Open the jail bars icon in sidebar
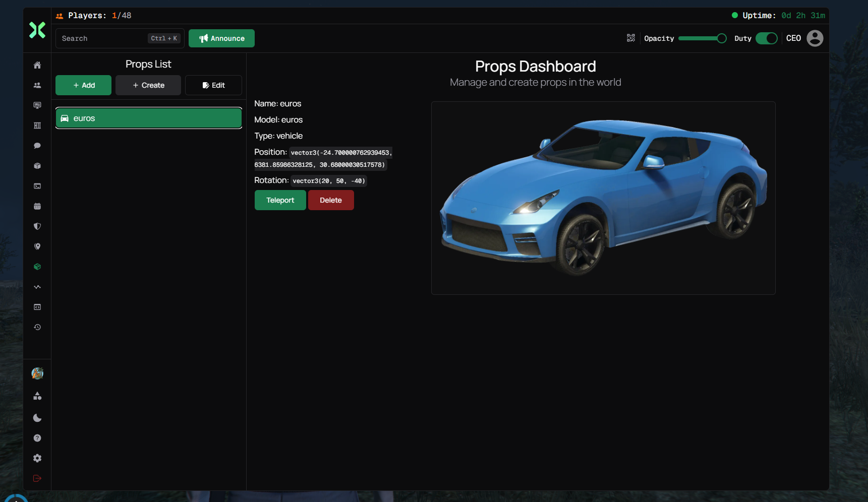The width and height of the screenshot is (868, 502). (37, 126)
